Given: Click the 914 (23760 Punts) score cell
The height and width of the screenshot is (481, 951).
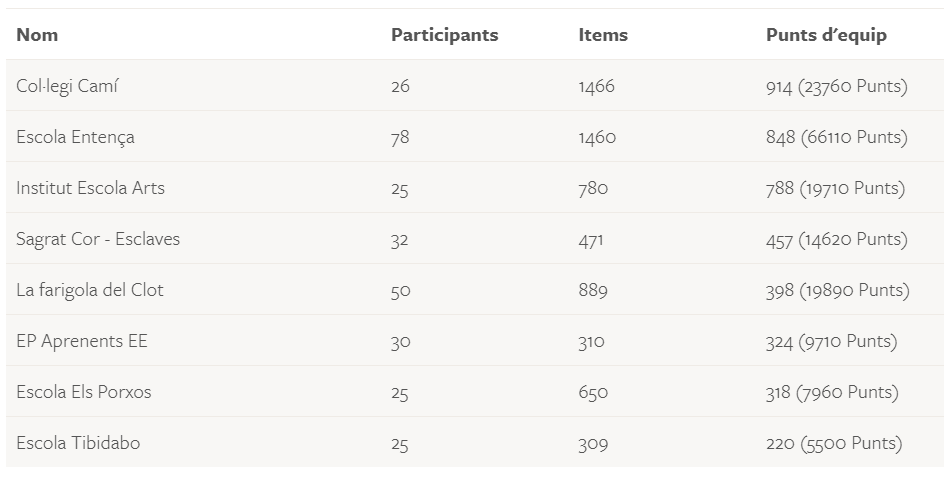Looking at the screenshot, I should 836,86.
